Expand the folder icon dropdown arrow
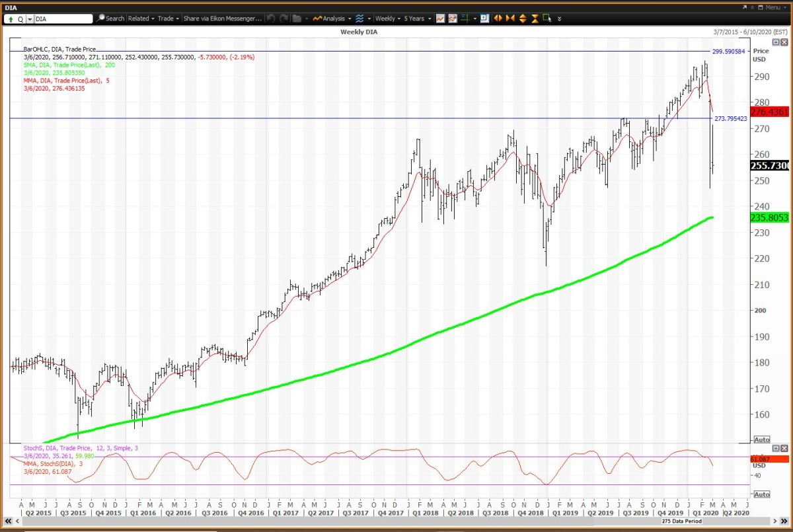The height and width of the screenshot is (532, 793). 307,19
